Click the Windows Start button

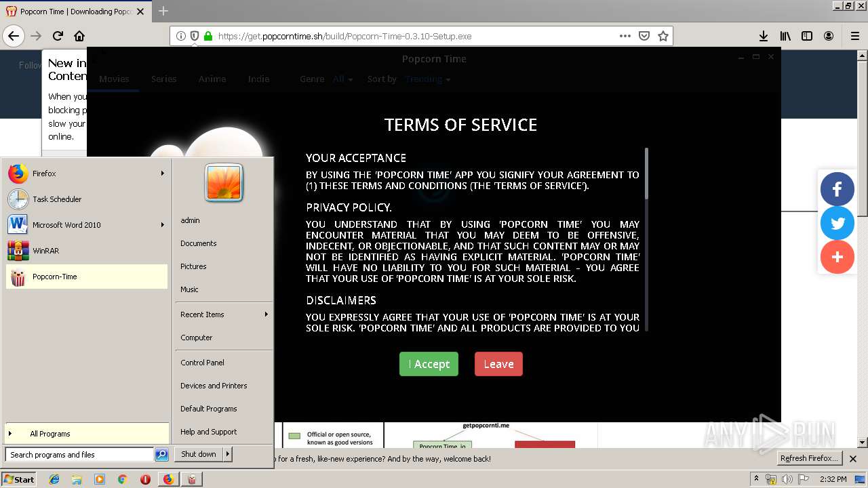coord(19,479)
